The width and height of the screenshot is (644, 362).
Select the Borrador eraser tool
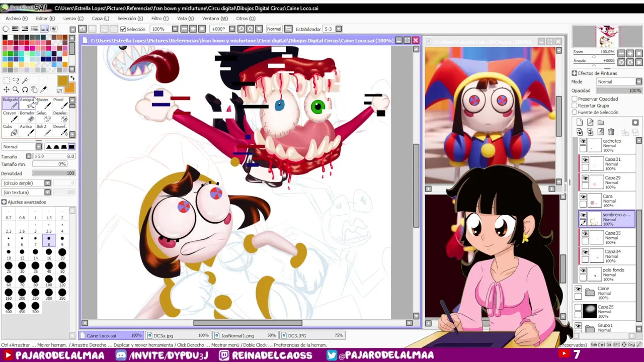tap(27, 117)
